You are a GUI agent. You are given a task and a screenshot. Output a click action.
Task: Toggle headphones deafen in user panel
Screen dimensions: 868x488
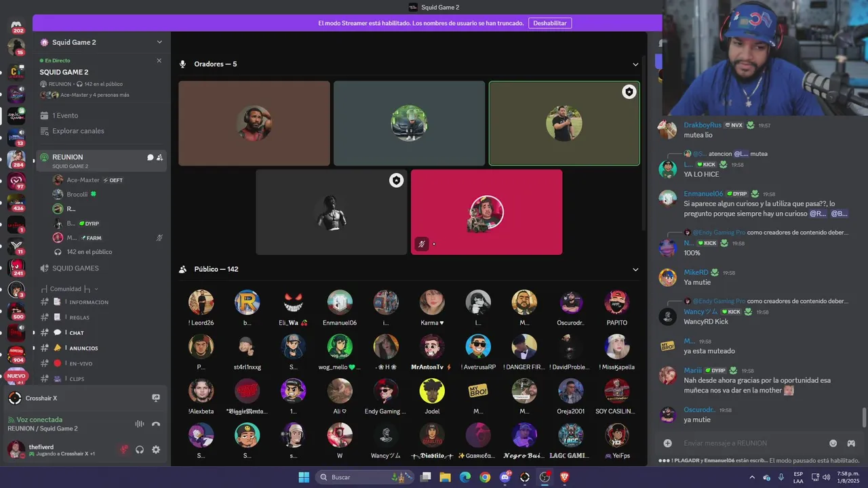tap(140, 449)
